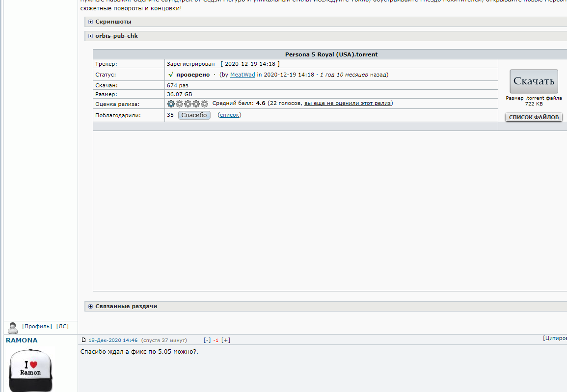Click the Спасибо thanks button
The width and height of the screenshot is (567, 392).
194,115
